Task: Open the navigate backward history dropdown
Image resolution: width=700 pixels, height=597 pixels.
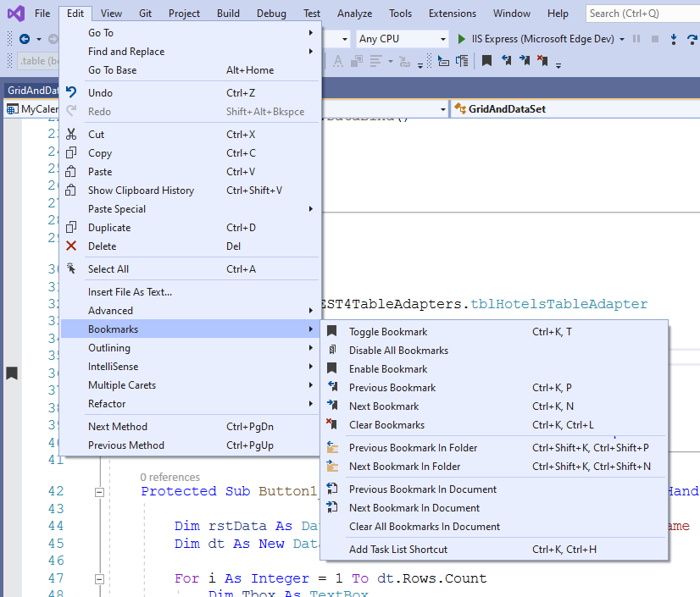Action: 39,39
